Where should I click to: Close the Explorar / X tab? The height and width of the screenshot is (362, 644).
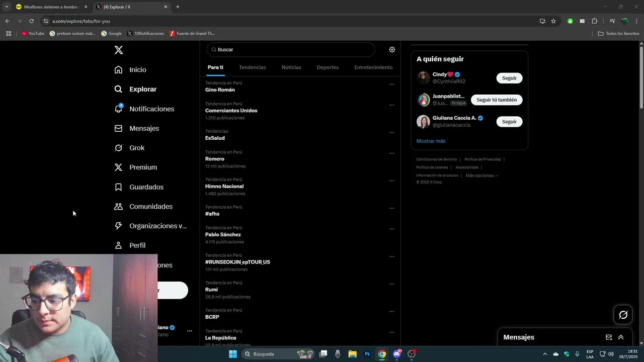pos(166,7)
